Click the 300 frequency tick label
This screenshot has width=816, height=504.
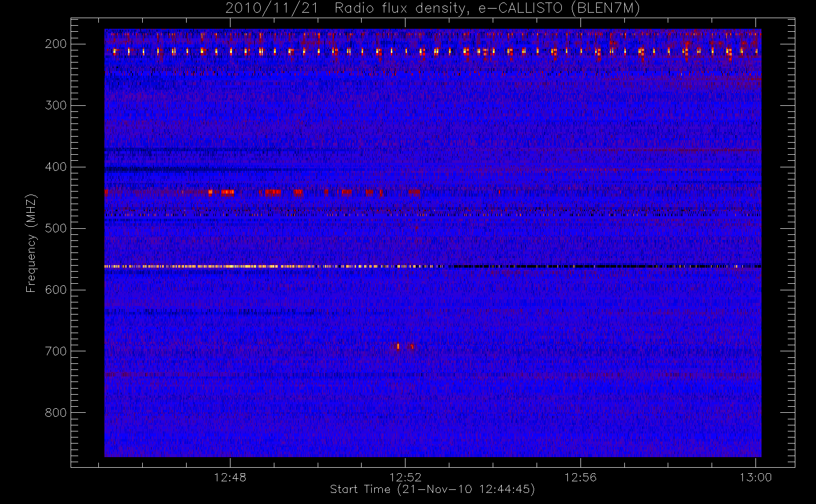click(x=56, y=105)
